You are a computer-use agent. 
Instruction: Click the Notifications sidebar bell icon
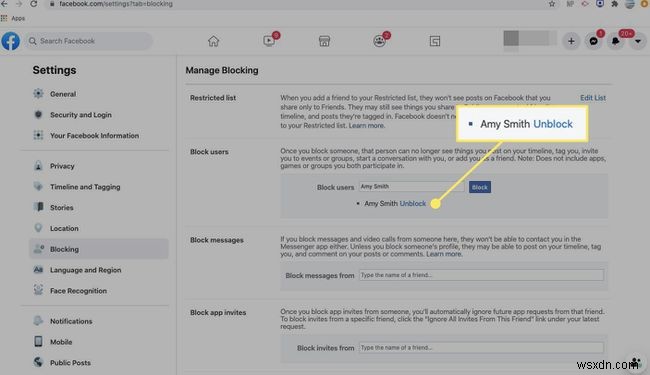(x=38, y=321)
